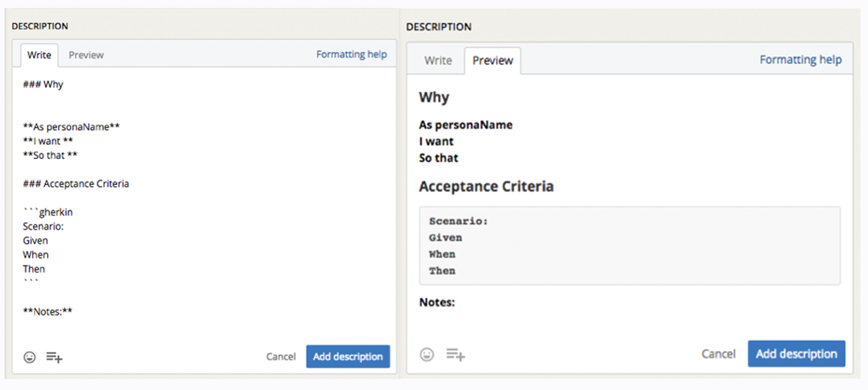Click Cancel in the right description panel
The width and height of the screenshot is (868, 390).
(x=718, y=354)
